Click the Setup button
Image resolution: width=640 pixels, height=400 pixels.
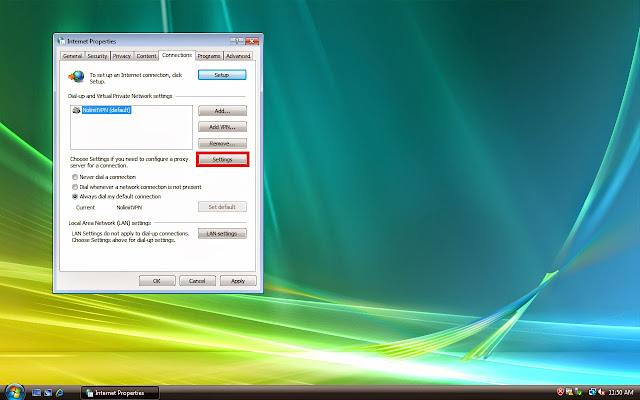pyautogui.click(x=222, y=75)
